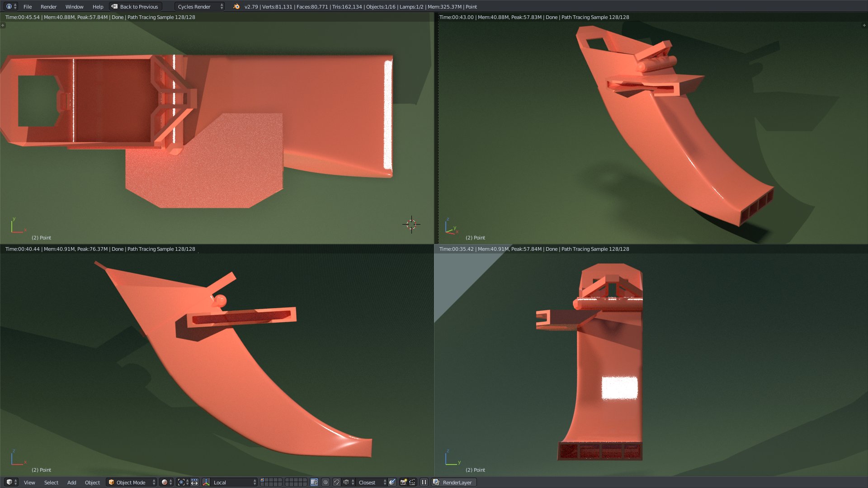868x488 pixels.
Task: Open the 3D View editor type selector
Action: 11,482
